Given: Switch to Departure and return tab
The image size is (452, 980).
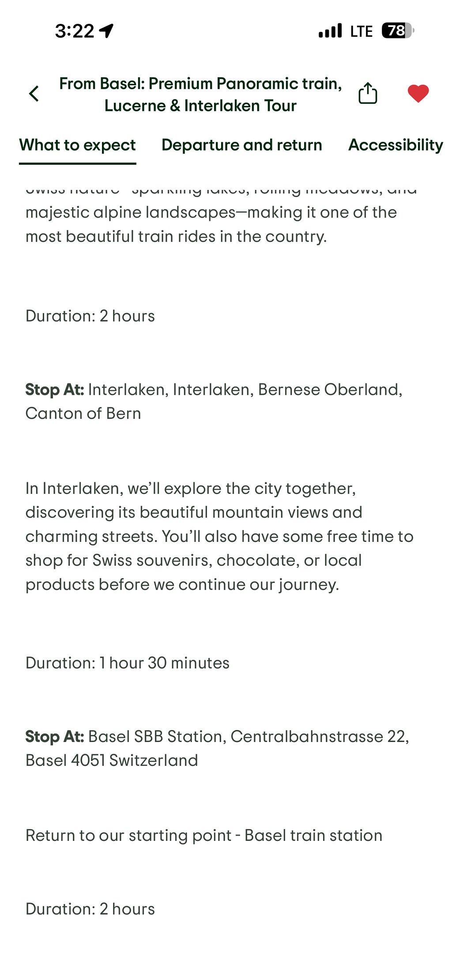Looking at the screenshot, I should pos(242,145).
